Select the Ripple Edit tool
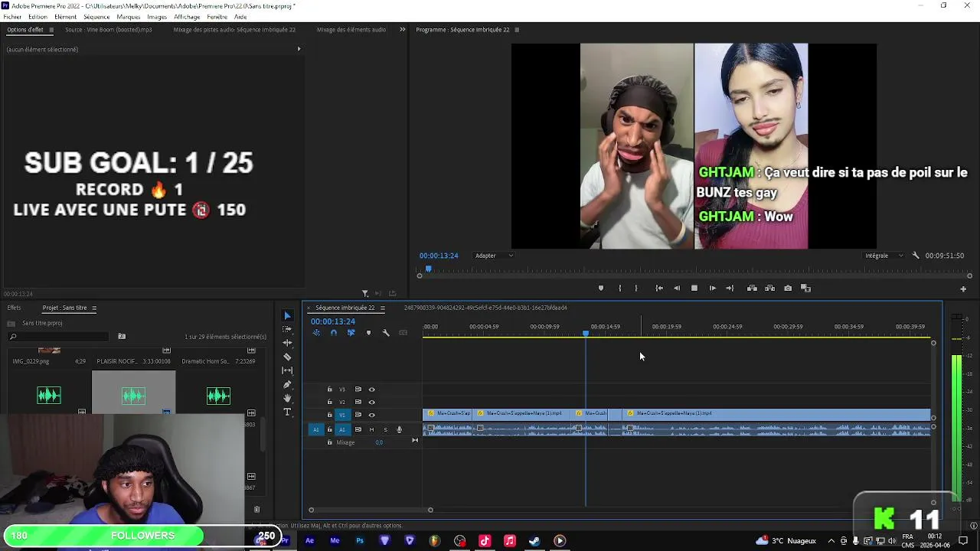 (287, 343)
